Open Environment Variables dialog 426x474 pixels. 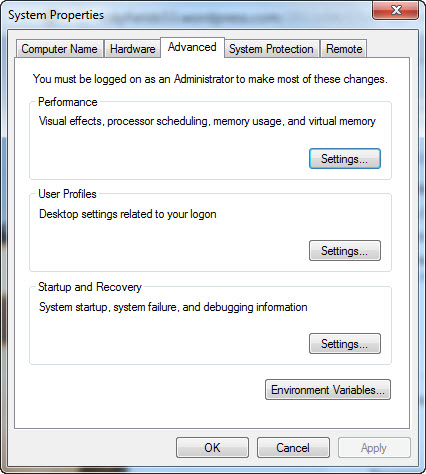[x=328, y=389]
